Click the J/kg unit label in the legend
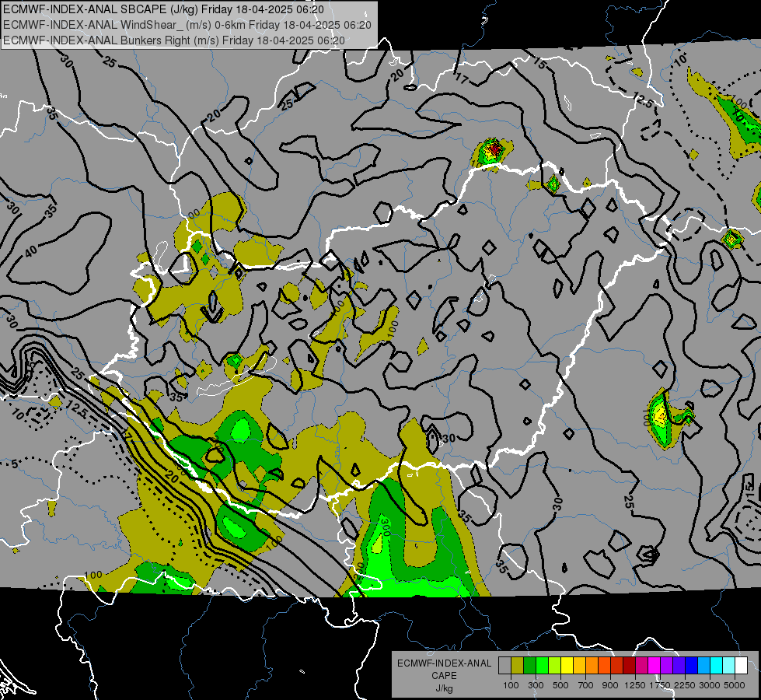761x700 pixels. point(444,688)
